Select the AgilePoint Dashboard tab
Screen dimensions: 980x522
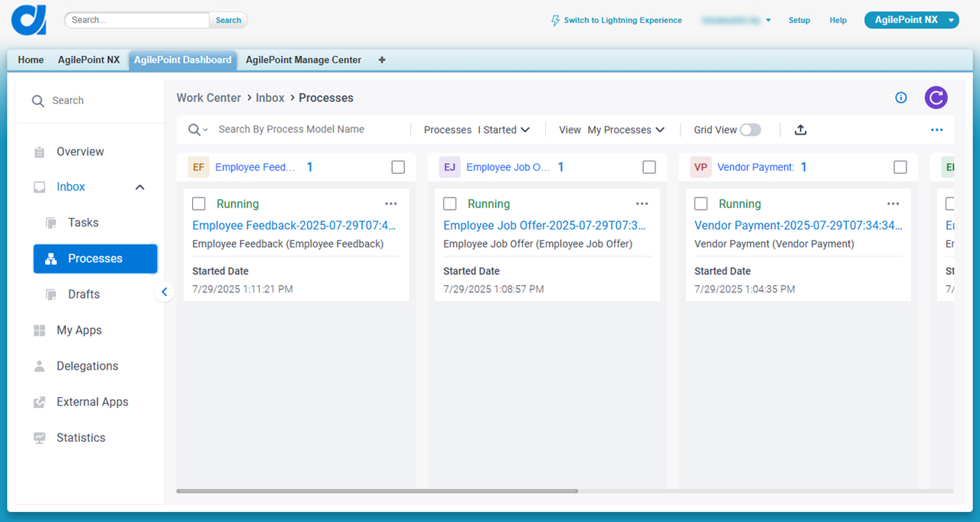(183, 60)
